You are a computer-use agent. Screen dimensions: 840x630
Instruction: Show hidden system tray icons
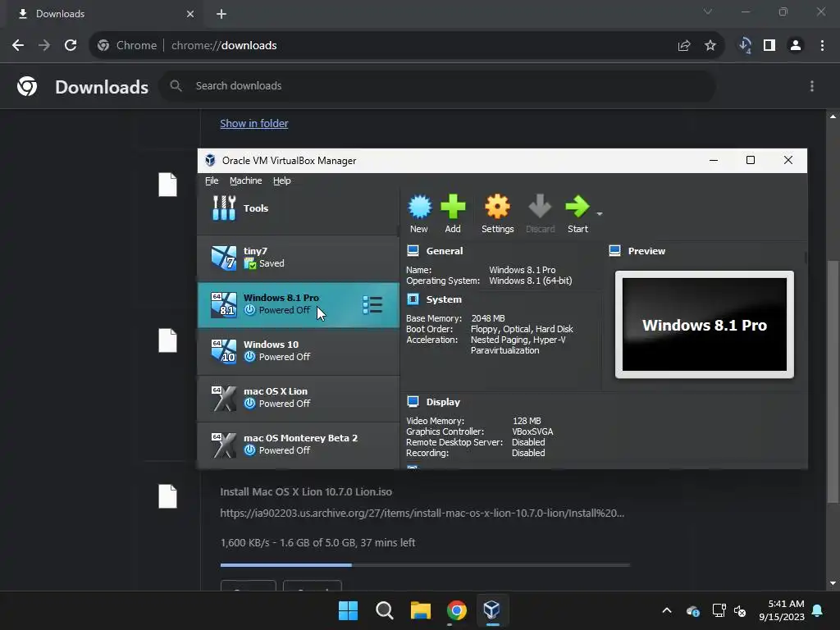(x=667, y=610)
